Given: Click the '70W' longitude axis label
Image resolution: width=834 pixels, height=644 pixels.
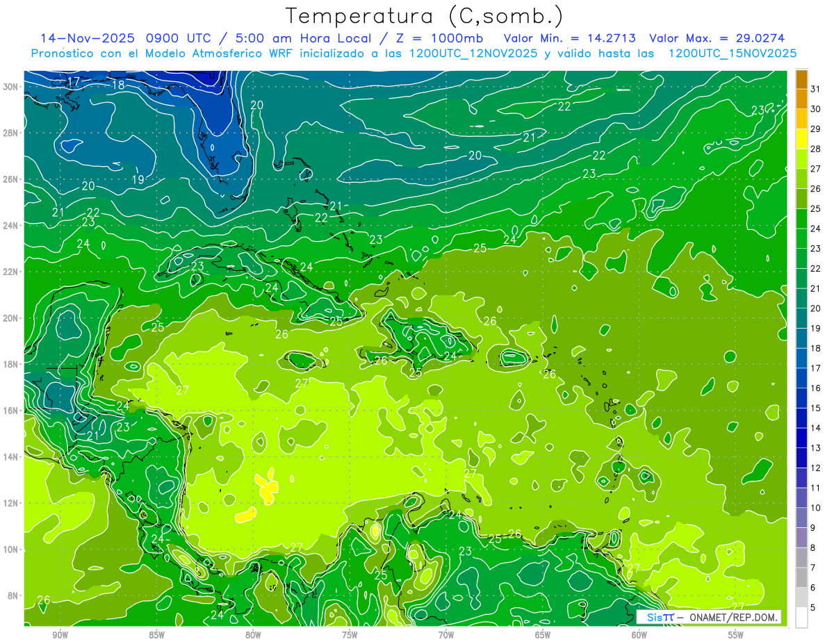Looking at the screenshot, I should coord(446,635).
